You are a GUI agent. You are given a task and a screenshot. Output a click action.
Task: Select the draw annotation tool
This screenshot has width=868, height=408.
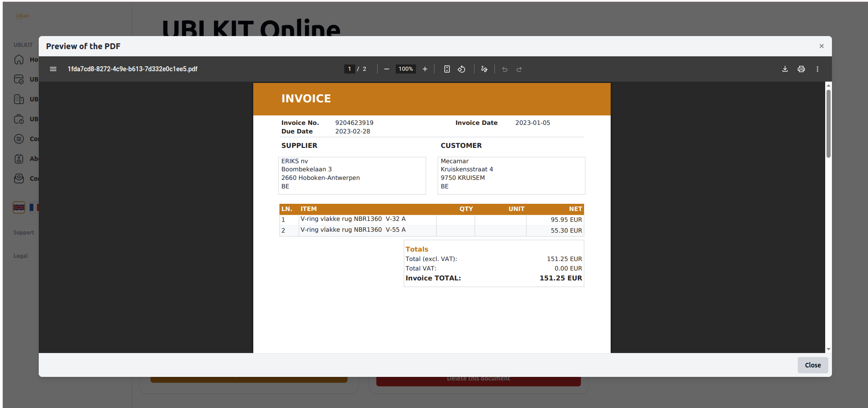click(484, 69)
